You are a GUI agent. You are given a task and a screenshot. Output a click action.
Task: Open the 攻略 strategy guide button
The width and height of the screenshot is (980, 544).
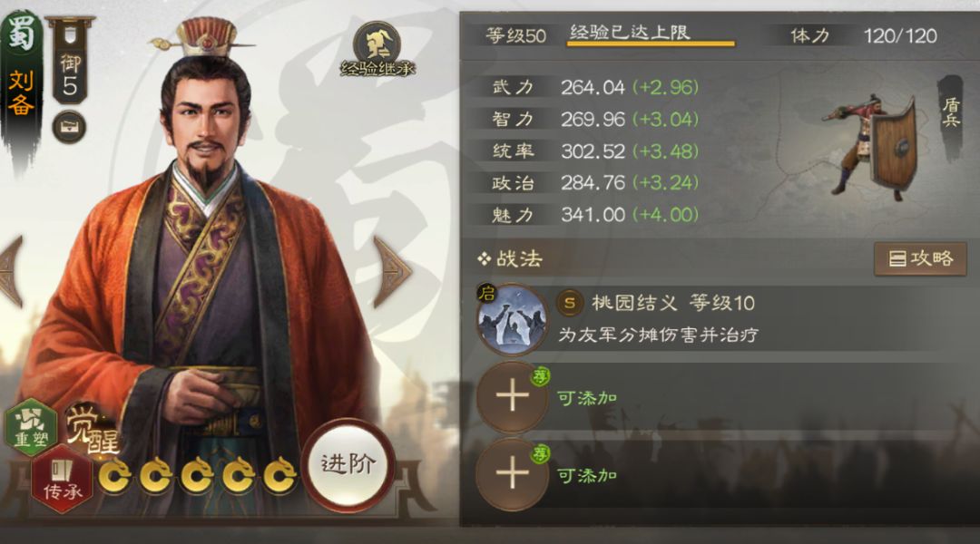tap(920, 258)
